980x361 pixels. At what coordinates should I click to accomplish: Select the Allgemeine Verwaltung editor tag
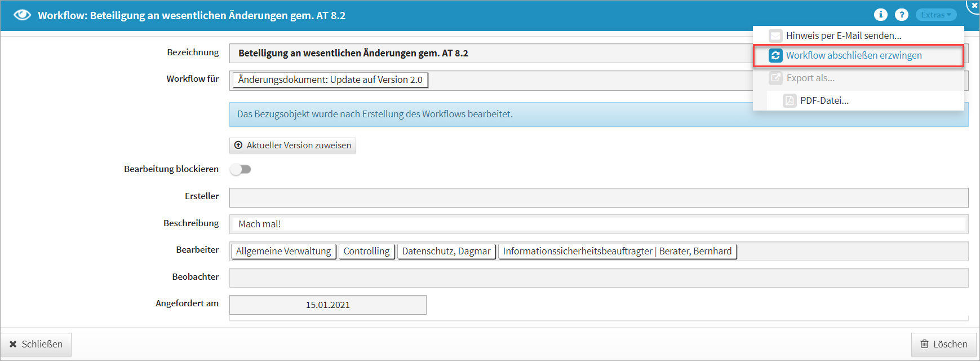coord(283,252)
